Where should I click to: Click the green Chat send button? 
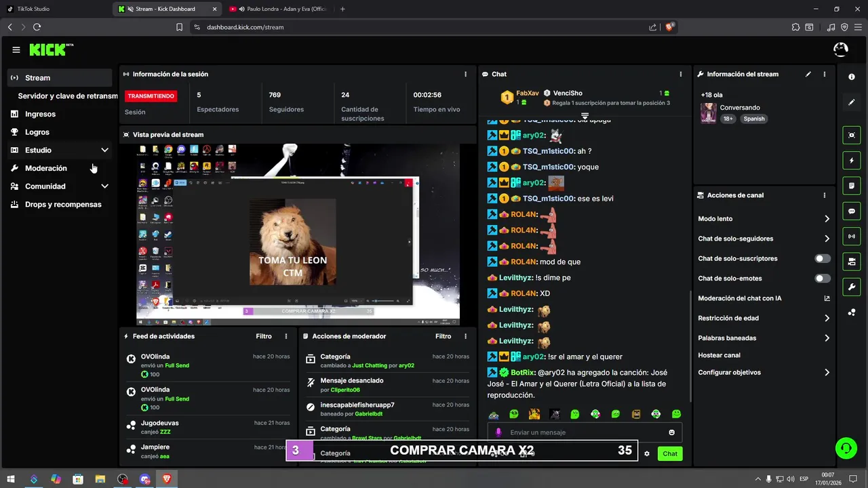tap(670, 453)
